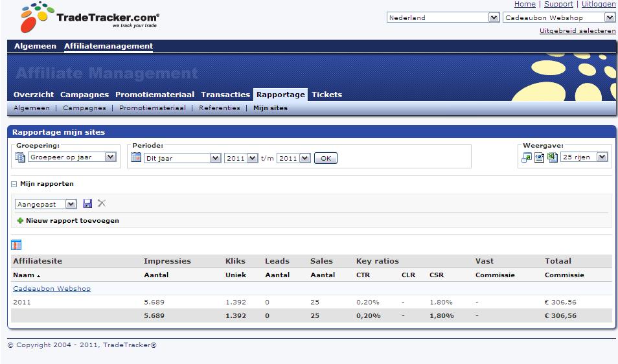Open the Aangepast report dropdown
This screenshot has width=618, height=364.
tap(46, 204)
